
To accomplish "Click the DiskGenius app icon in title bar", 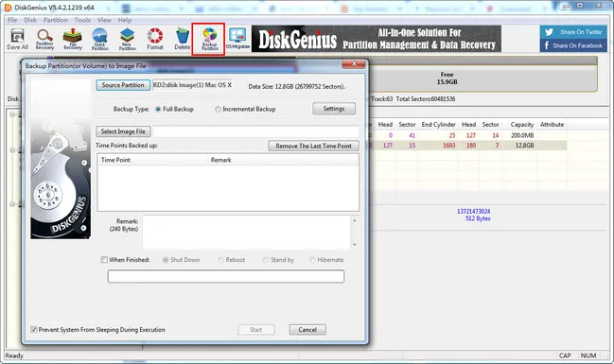I will pyautogui.click(x=8, y=8).
